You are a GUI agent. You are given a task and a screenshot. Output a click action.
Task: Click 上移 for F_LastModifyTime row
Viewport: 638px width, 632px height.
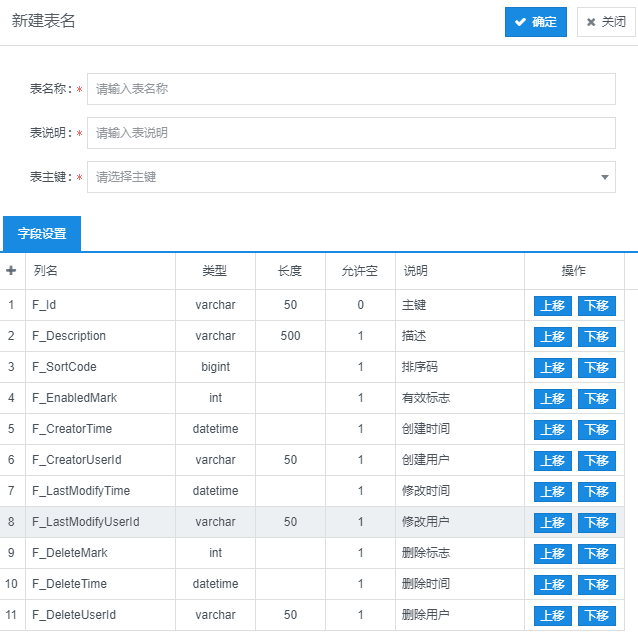point(553,492)
